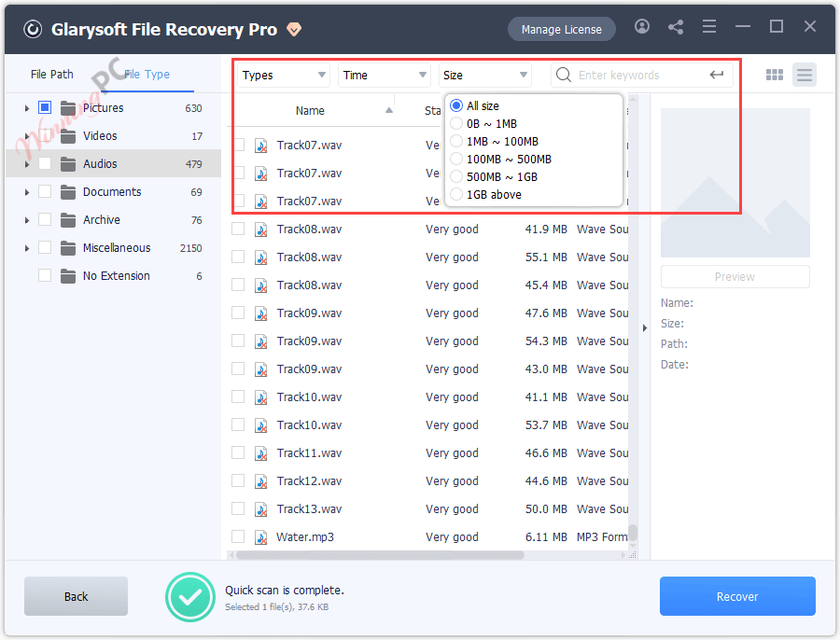Select the All size radio option

coord(456,105)
